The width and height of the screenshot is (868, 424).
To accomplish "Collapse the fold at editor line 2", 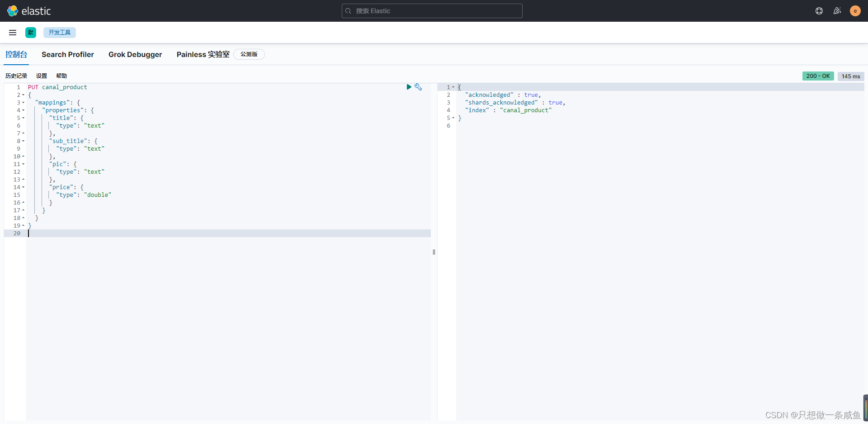I will [24, 95].
